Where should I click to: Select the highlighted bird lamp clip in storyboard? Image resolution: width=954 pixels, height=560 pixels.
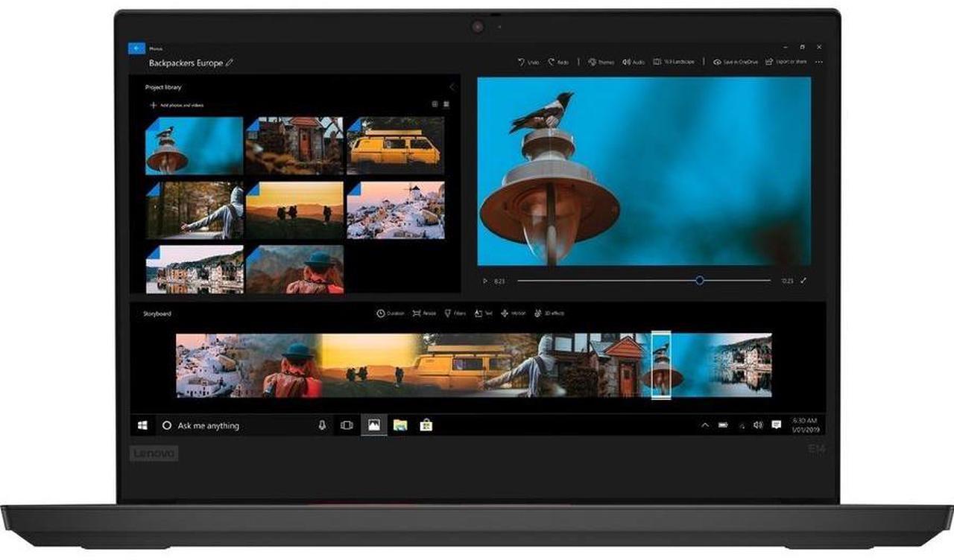point(661,366)
